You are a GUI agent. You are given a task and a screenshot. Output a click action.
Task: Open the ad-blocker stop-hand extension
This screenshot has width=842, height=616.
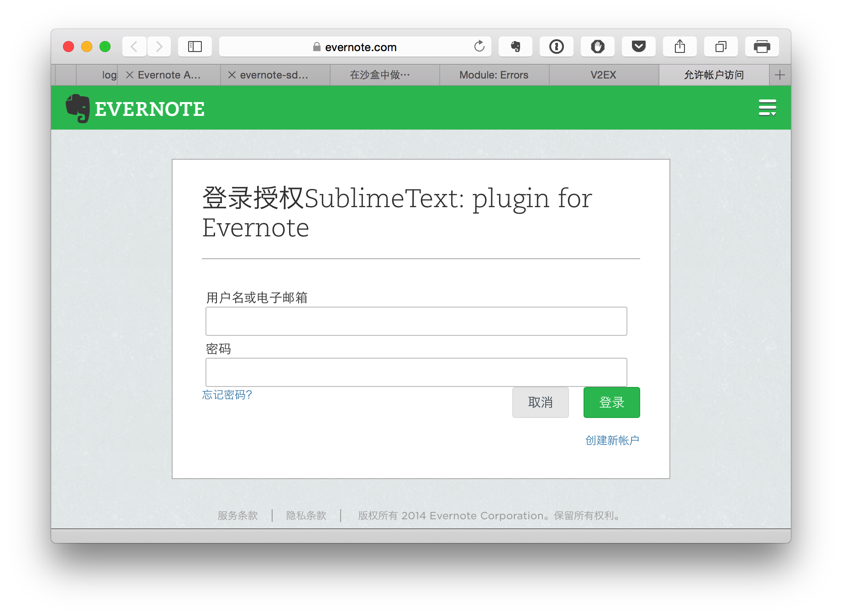[x=598, y=47]
